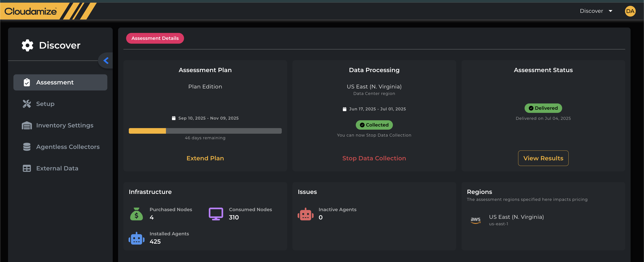Open the Discover dropdown in the header
Image resolution: width=644 pixels, height=262 pixels.
coord(591,11)
